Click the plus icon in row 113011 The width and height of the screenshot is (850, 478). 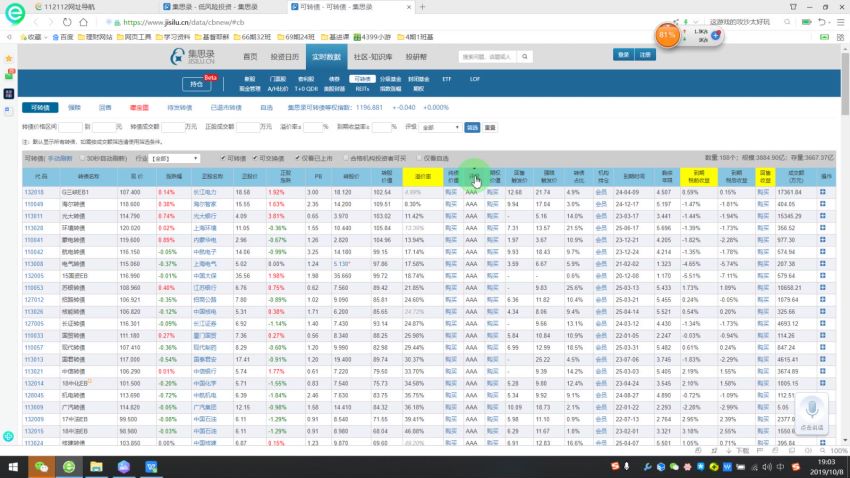(822, 216)
